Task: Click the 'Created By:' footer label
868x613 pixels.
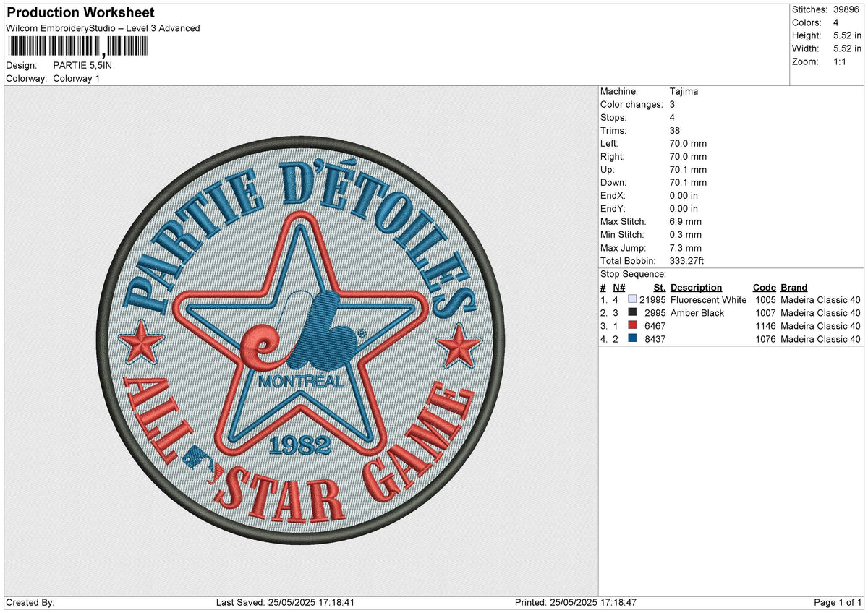Action: [x=30, y=603]
